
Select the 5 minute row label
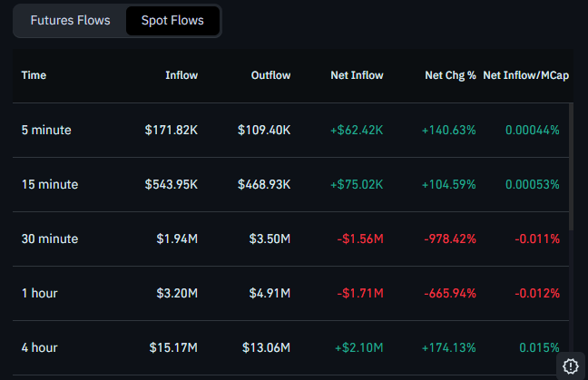tap(46, 130)
